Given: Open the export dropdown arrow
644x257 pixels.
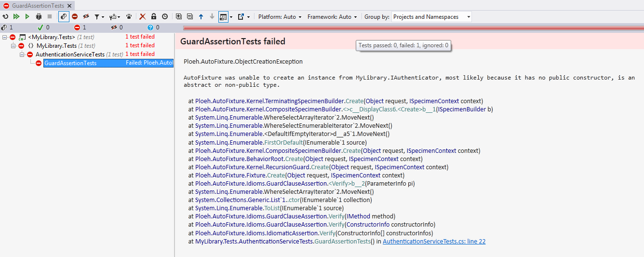Looking at the screenshot, I should pos(249,16).
